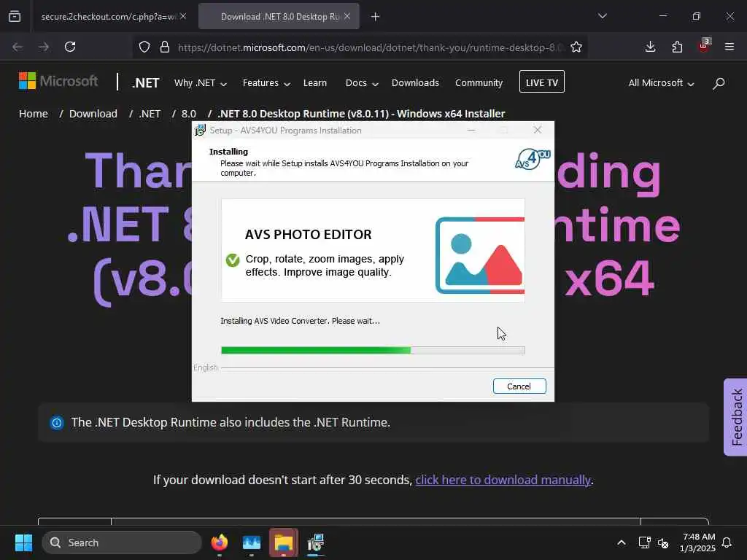Open the Feedback side tab
This screenshot has width=747, height=560.
736,417
